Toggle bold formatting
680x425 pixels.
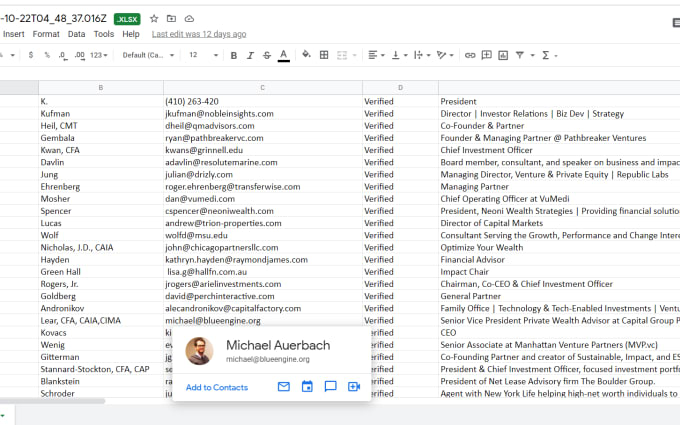[x=234, y=56]
